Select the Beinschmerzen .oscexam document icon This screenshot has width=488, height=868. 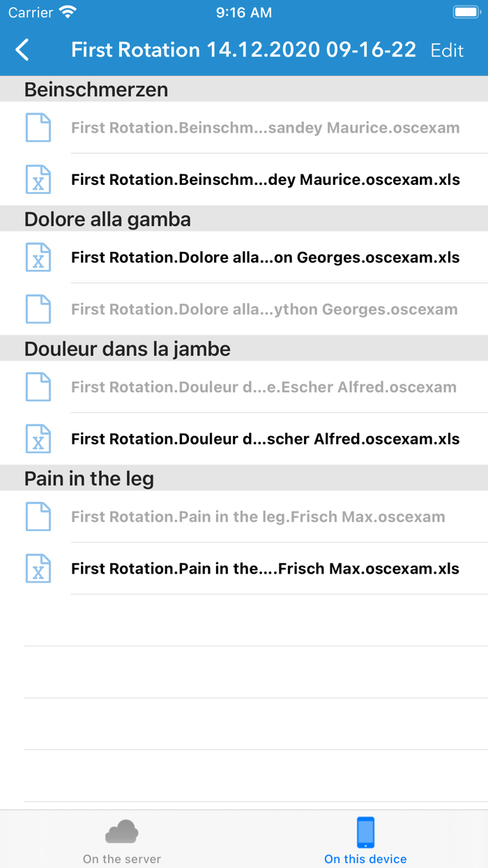pos(38,128)
